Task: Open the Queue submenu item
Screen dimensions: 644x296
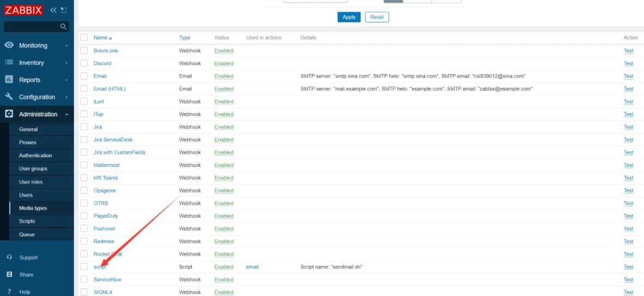Action: pos(27,235)
